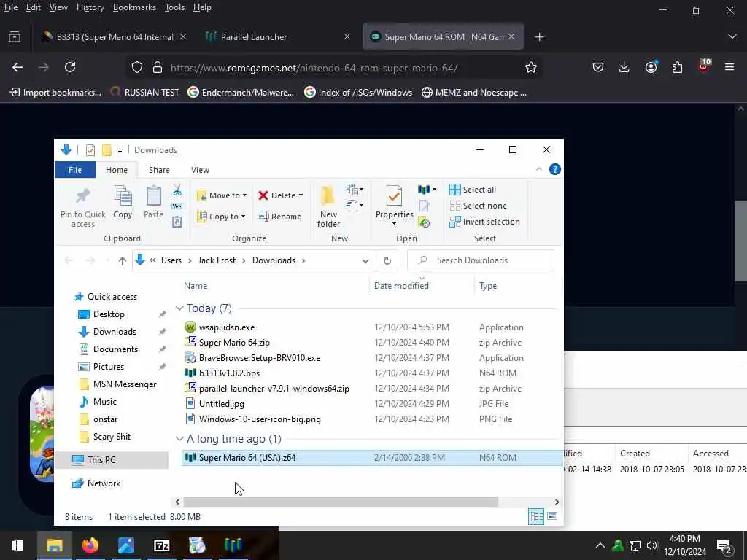
Task: Click the tracking protection shield icon
Action: (x=137, y=68)
